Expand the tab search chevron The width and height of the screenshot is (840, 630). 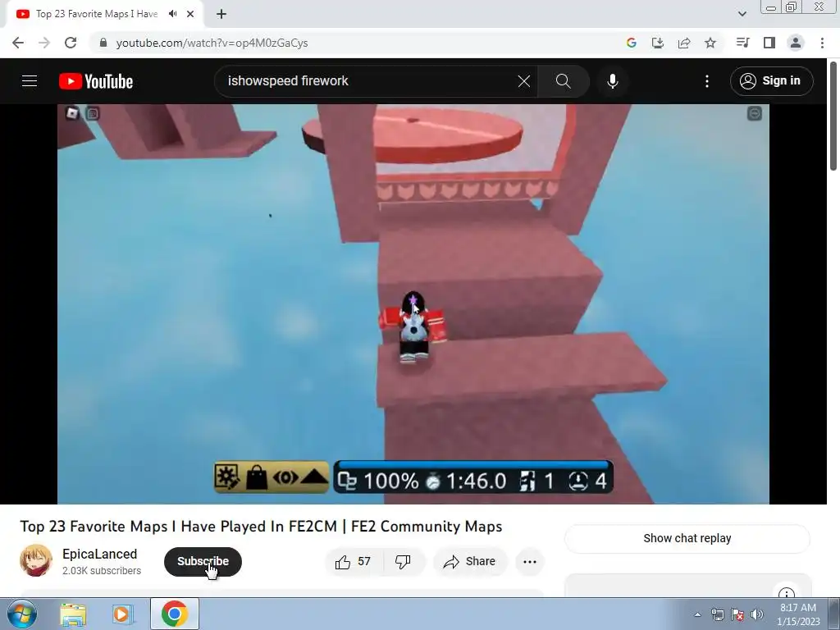(742, 14)
